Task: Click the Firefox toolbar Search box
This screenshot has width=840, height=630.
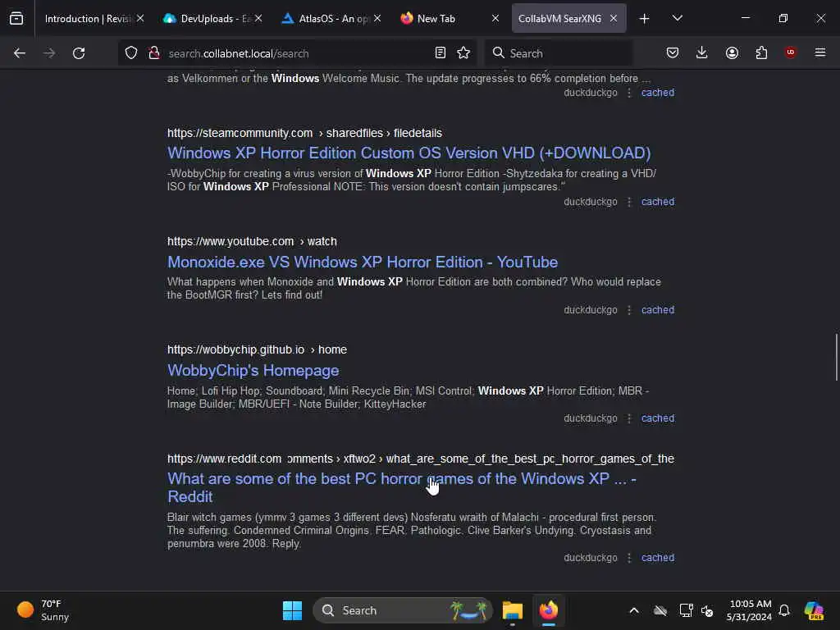Action: coord(558,53)
